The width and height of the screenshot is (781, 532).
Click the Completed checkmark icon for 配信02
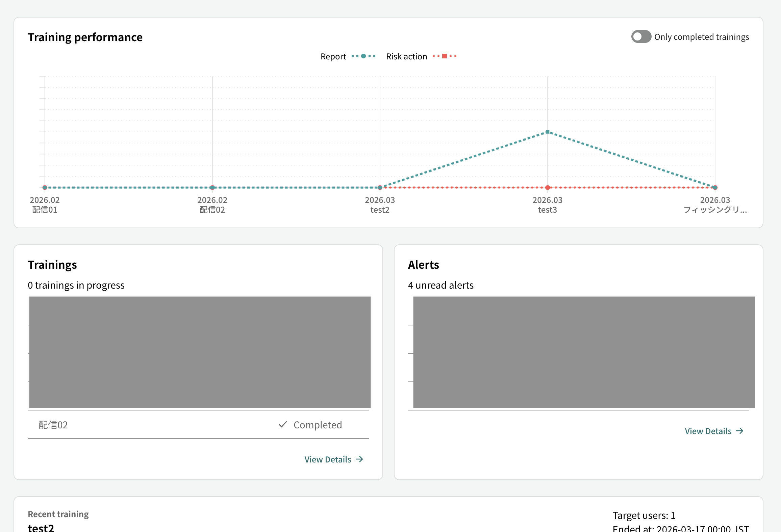[x=283, y=425]
